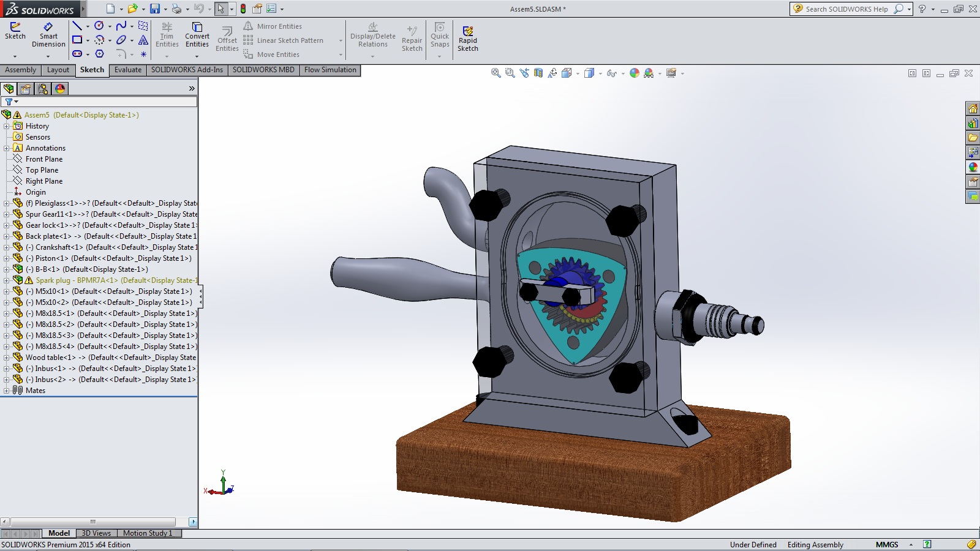980x551 pixels.
Task: Switch to the Evaluate ribbon tab
Action: 128,70
